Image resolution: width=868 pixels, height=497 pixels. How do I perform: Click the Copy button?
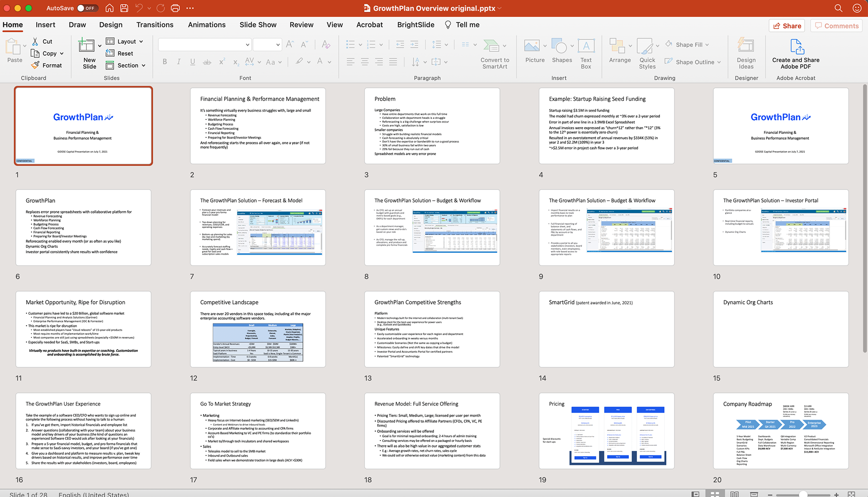(x=44, y=53)
